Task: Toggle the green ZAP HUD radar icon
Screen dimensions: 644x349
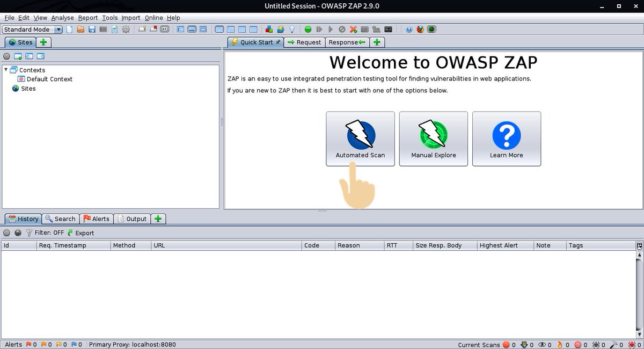Action: coord(431,30)
